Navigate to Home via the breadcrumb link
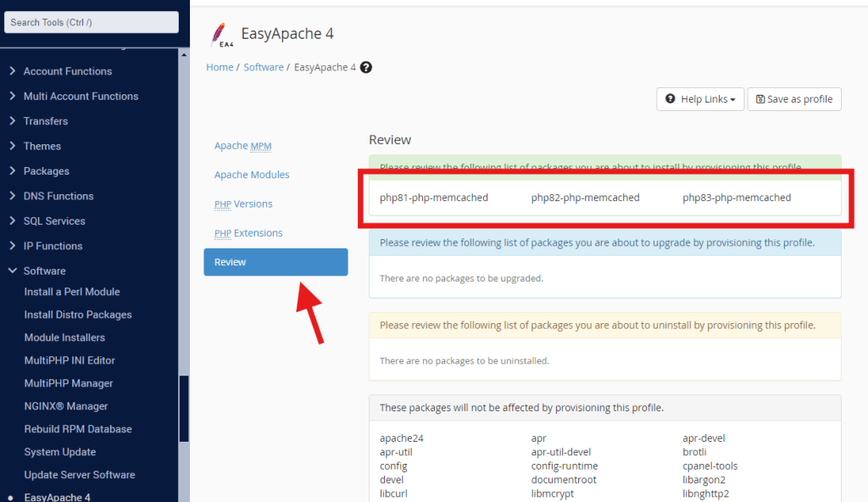 point(220,67)
